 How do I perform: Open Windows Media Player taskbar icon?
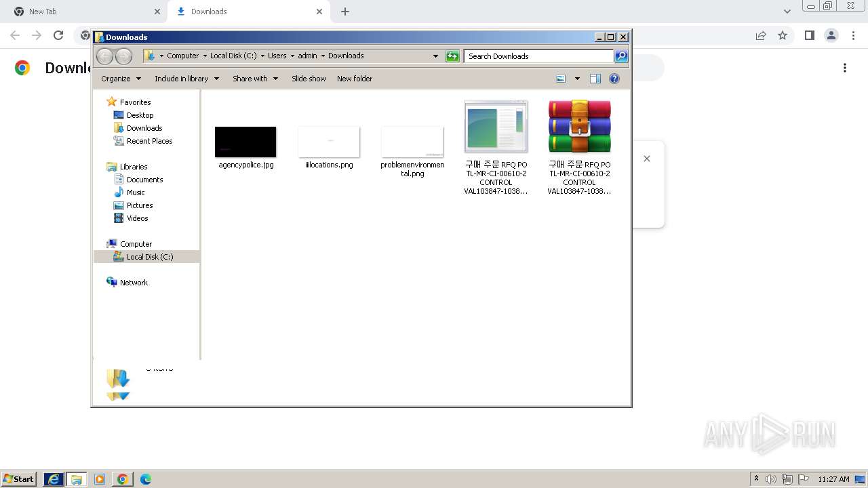tap(100, 479)
